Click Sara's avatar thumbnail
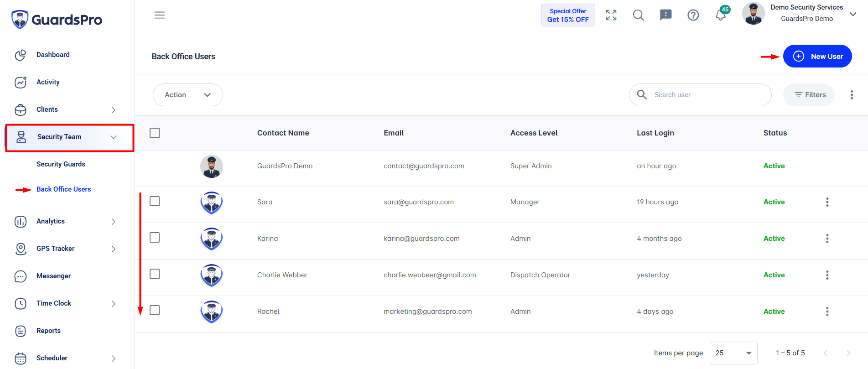This screenshot has width=868, height=369. click(x=212, y=203)
